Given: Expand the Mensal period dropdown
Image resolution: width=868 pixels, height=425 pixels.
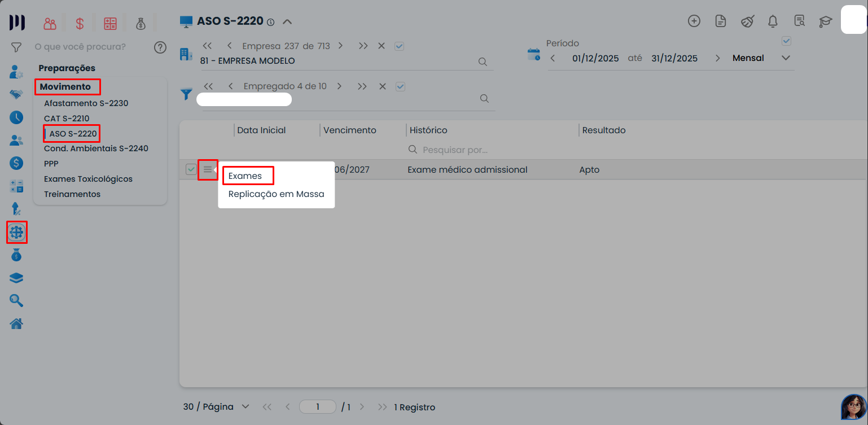Looking at the screenshot, I should [786, 58].
